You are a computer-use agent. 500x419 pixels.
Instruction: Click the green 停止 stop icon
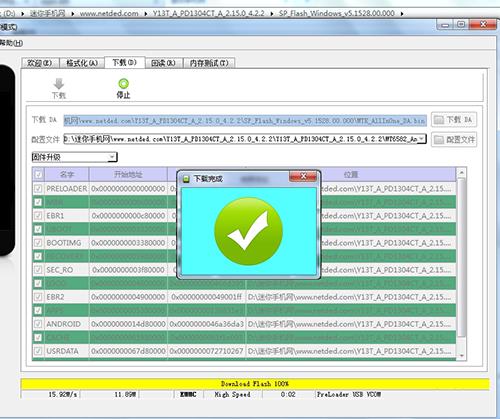point(123,83)
